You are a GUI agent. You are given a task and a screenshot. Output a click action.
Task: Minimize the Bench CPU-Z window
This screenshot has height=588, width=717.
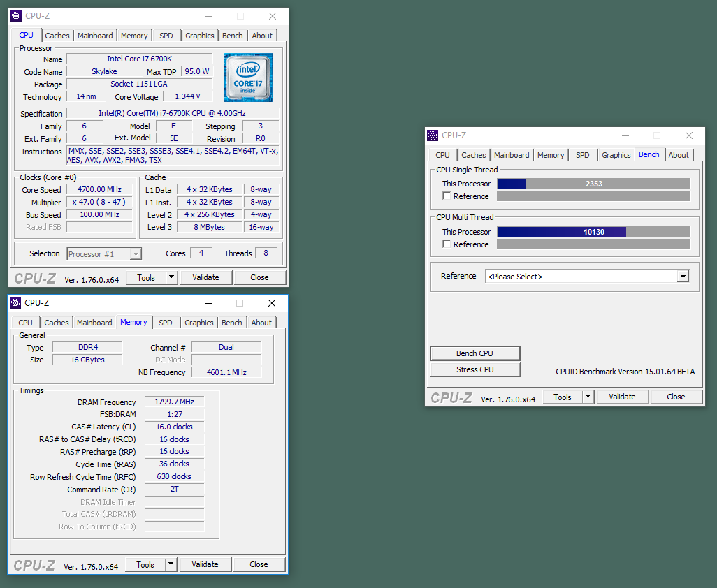click(x=625, y=135)
